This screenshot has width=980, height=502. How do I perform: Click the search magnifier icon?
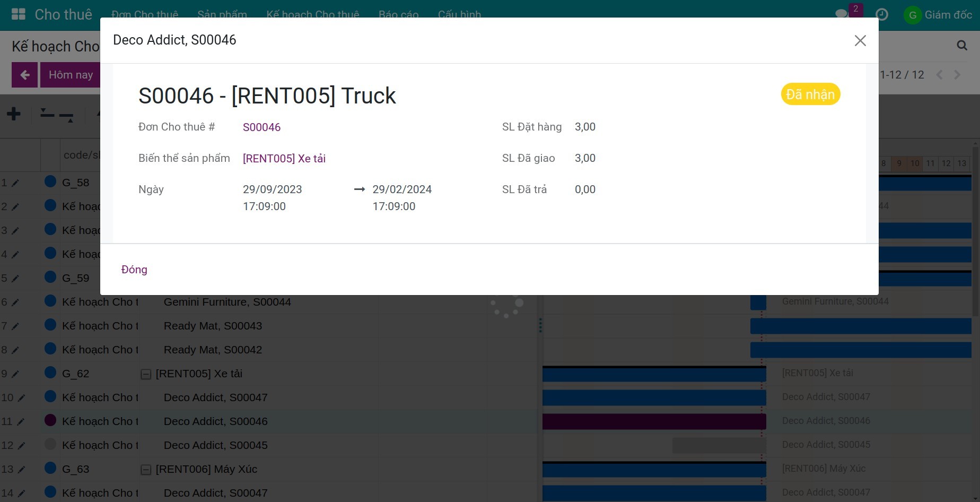(962, 46)
